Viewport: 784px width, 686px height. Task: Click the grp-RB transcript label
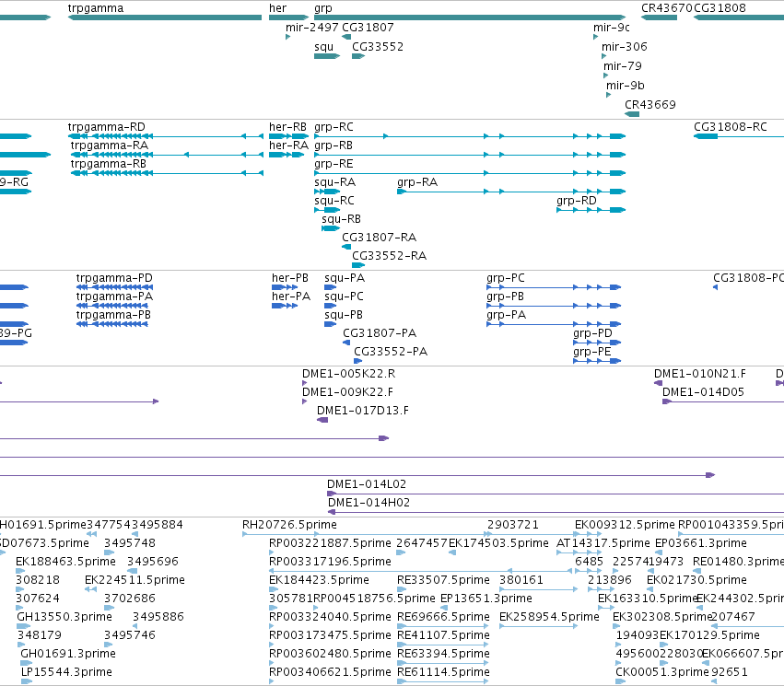click(x=333, y=145)
